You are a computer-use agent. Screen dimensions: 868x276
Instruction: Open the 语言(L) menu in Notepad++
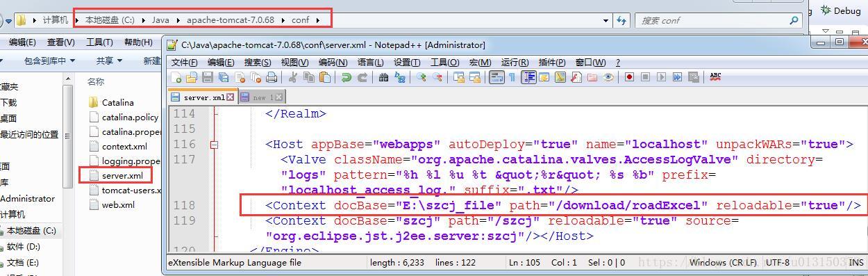[x=370, y=63]
